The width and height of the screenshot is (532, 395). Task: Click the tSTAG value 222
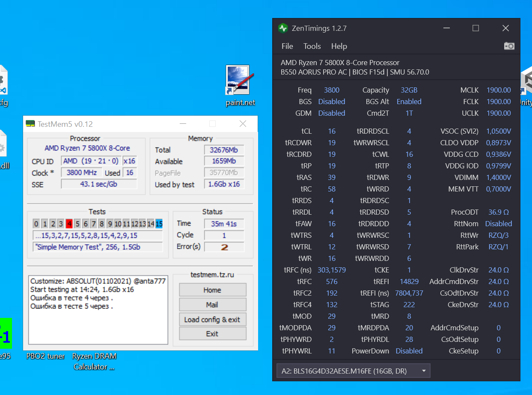(x=409, y=305)
